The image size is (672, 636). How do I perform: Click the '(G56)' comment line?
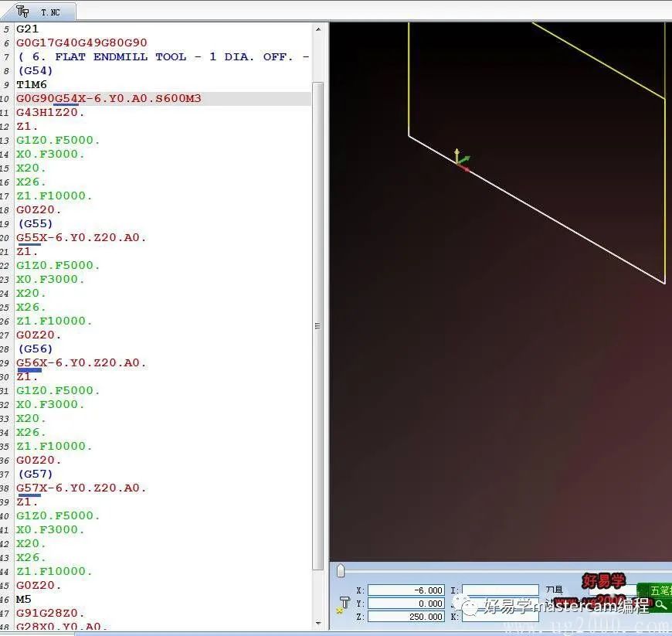pos(35,349)
